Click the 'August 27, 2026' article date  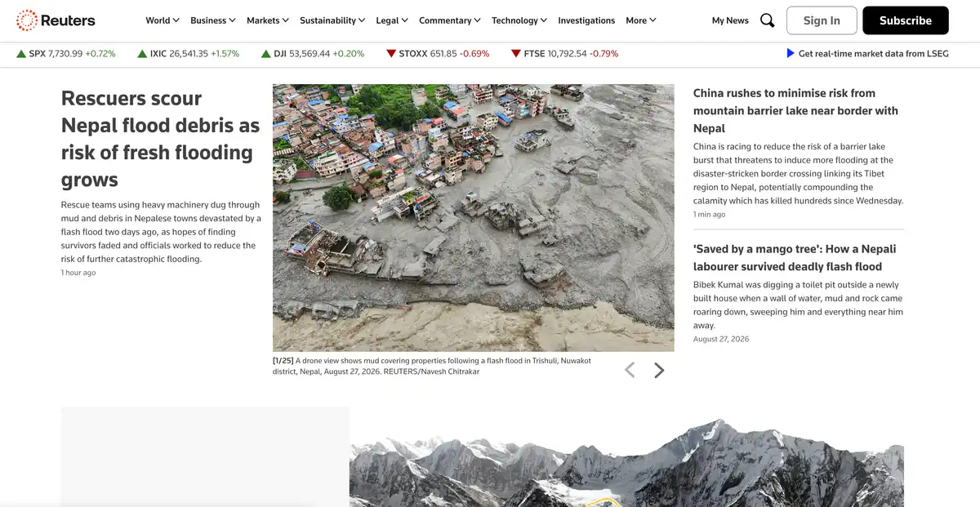[721, 339]
